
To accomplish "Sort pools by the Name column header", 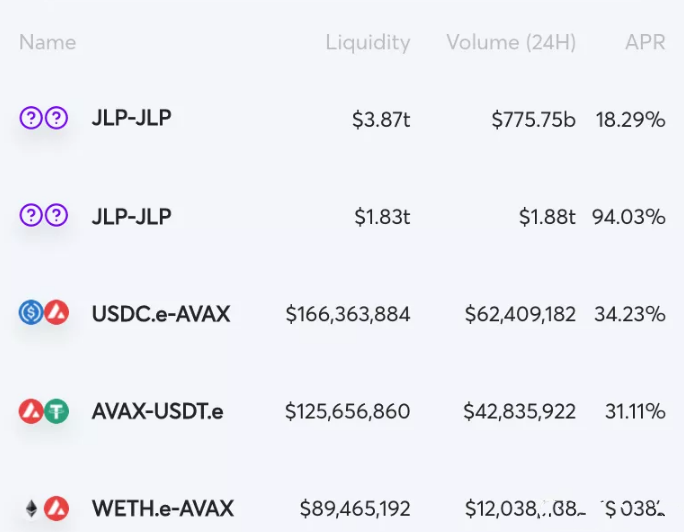I will pyautogui.click(x=48, y=42).
